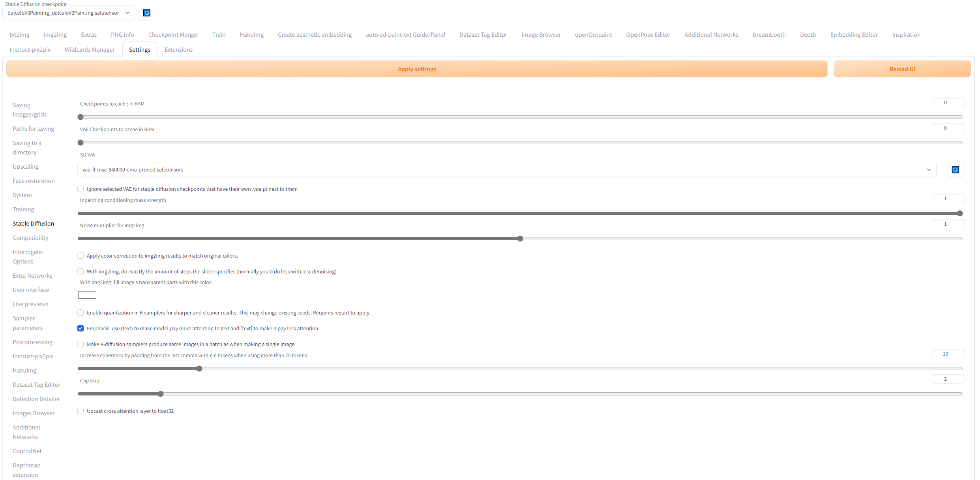Expand the checkpoint selector chevron

(x=127, y=13)
